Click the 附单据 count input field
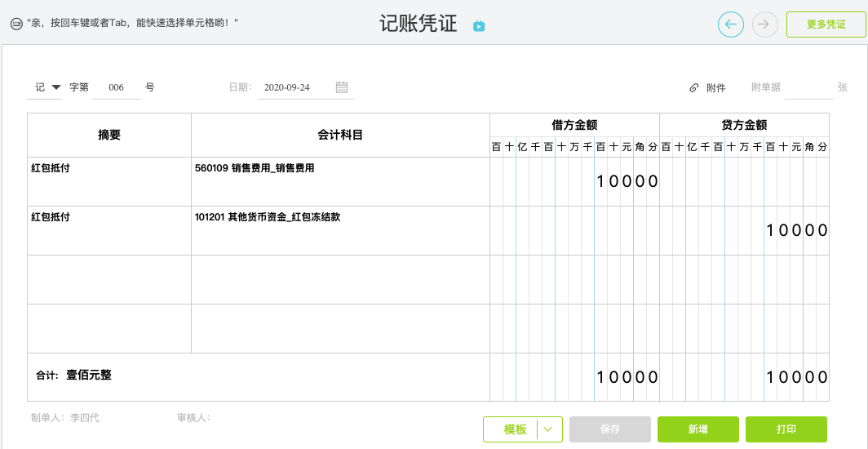 (808, 87)
